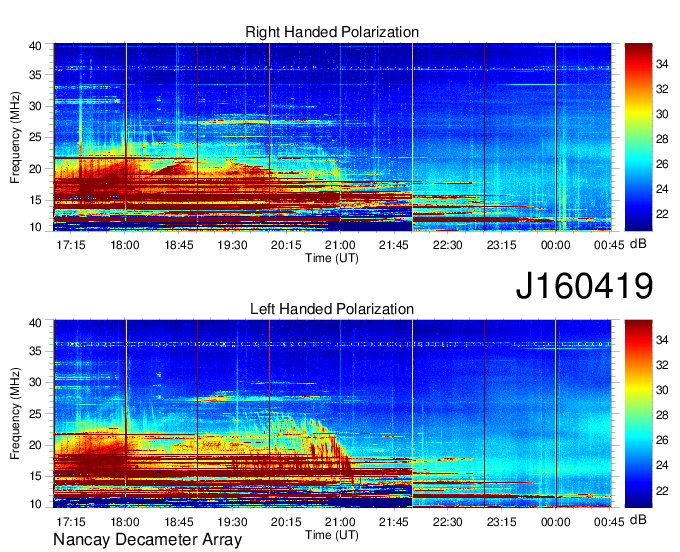Click the 17:15 time tick of Right Handed plot
680x552 pixels.
click(71, 245)
